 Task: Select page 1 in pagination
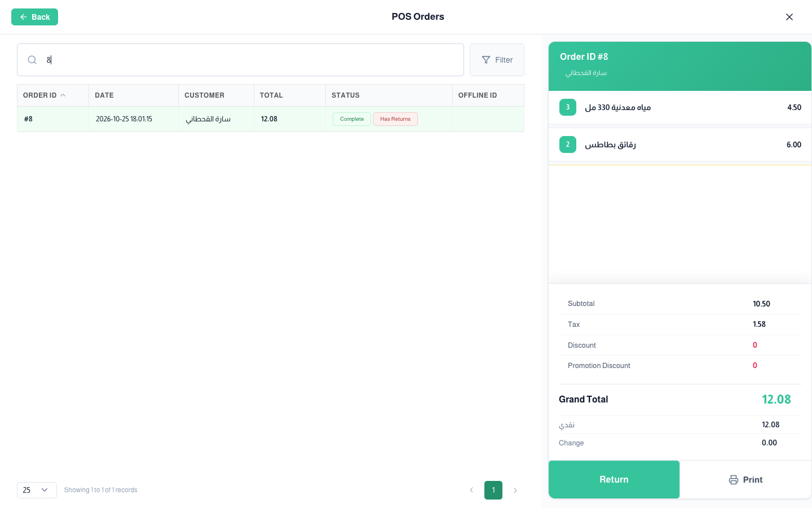pos(493,490)
